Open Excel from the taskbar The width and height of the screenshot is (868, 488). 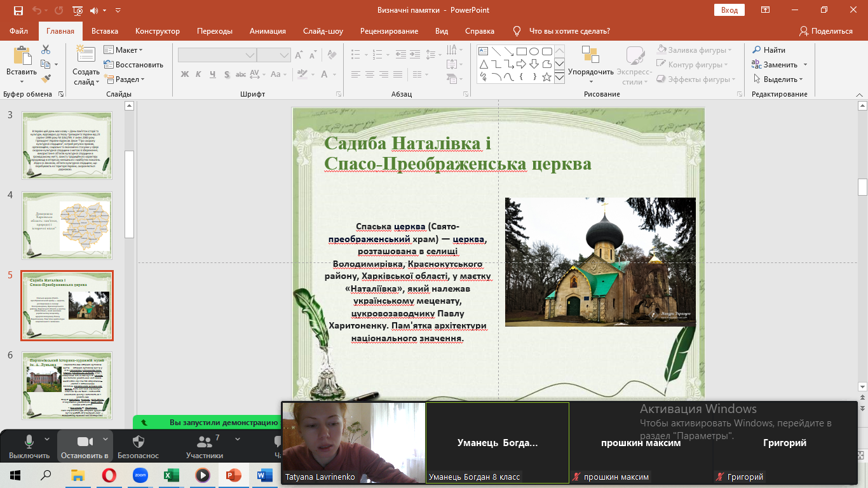click(172, 475)
